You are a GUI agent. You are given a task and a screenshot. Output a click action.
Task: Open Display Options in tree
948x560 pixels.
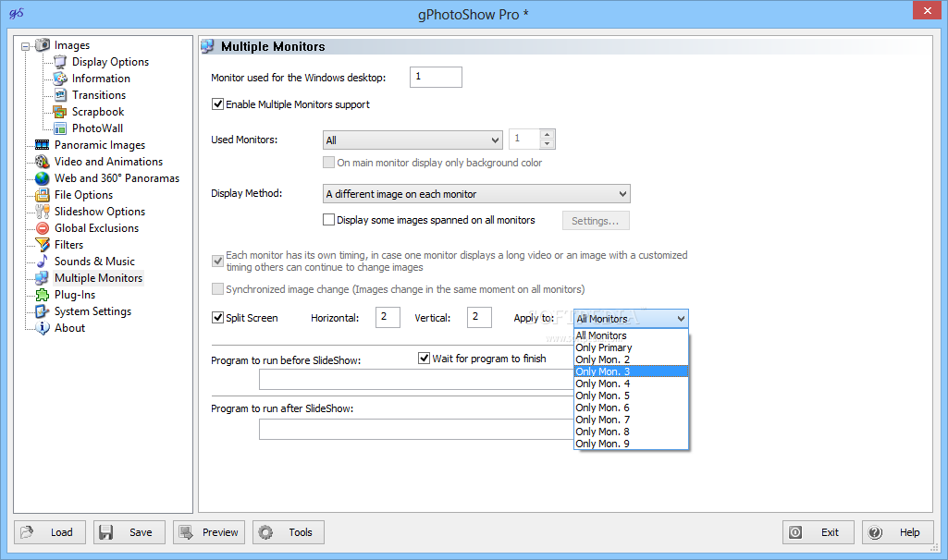coord(110,62)
